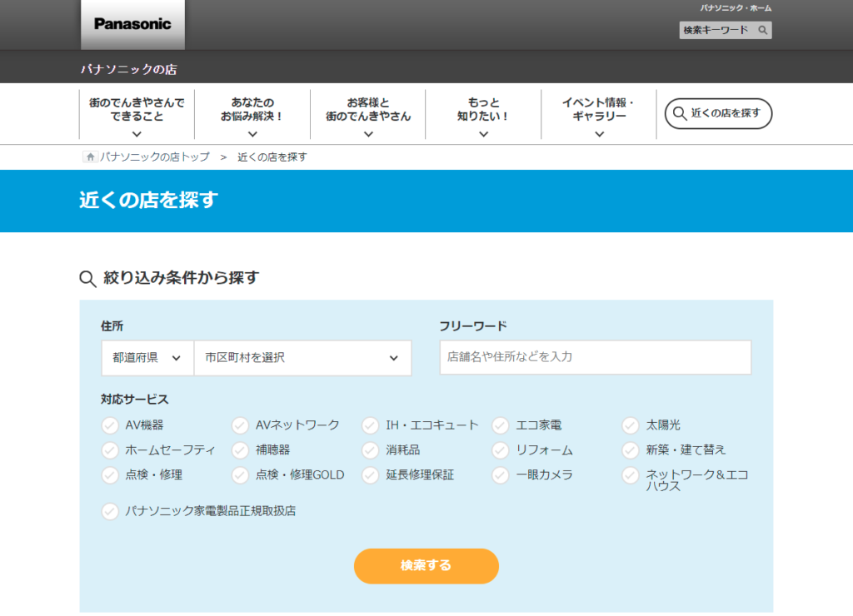Image resolution: width=853 pixels, height=616 pixels.
Task: Click the 対応サービス label
Action: tap(135, 399)
